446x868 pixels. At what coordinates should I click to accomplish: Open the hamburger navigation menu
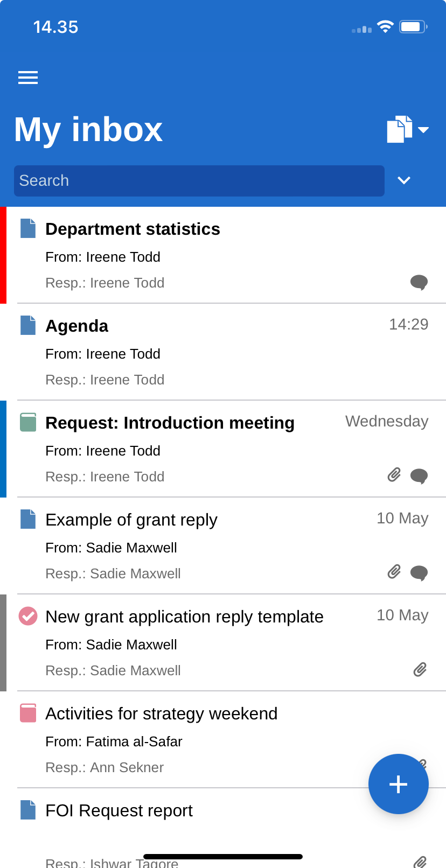tap(28, 78)
